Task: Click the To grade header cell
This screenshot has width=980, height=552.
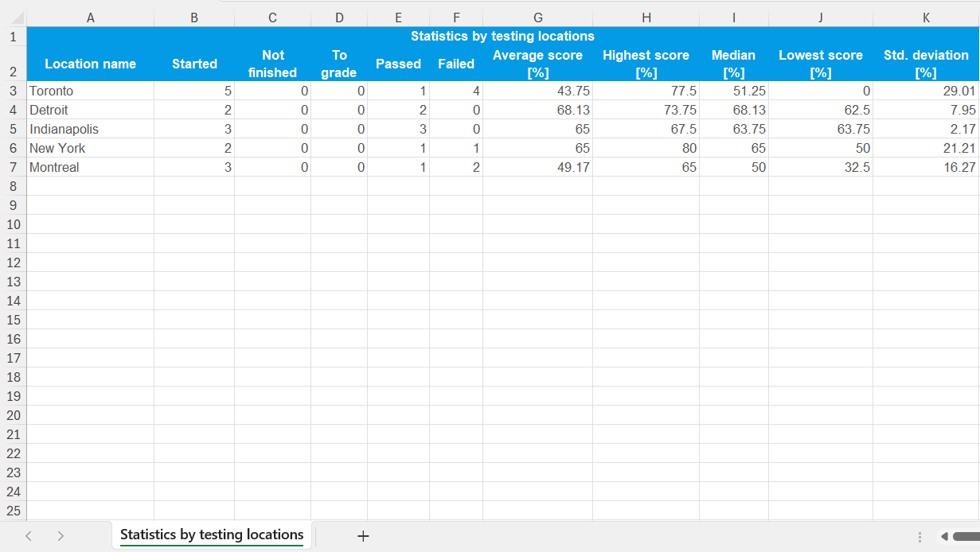Action: [x=339, y=64]
